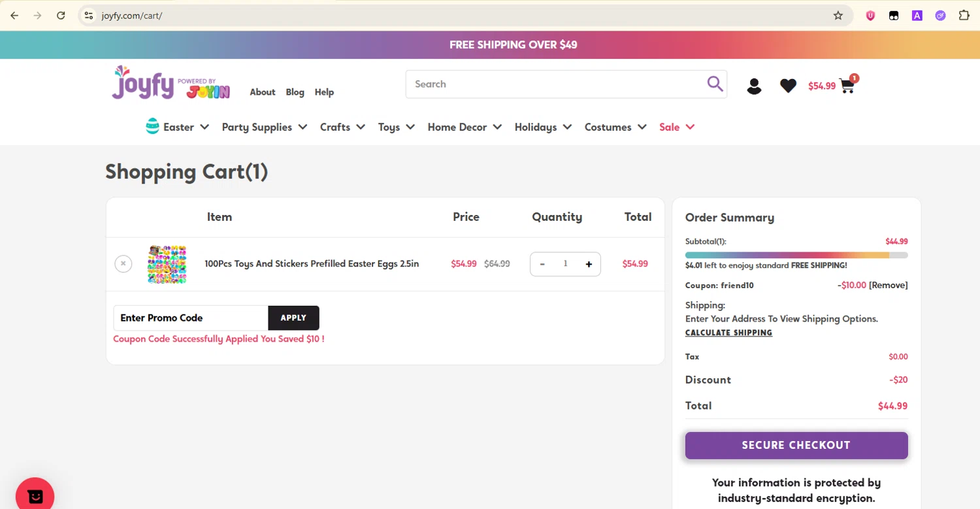Click the order Total amount $44.99
This screenshot has width=980, height=509.
click(x=893, y=406)
